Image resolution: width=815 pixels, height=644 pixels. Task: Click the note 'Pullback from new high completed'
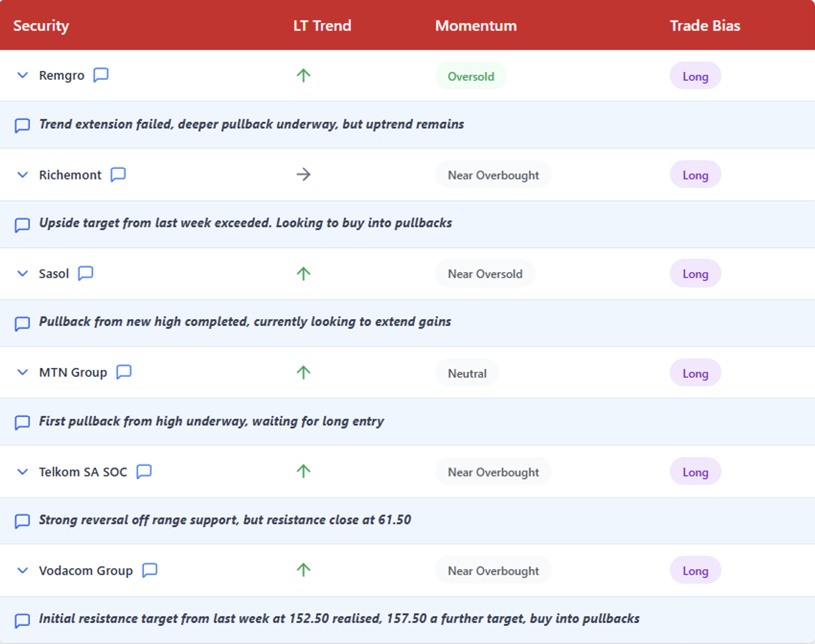click(x=245, y=322)
